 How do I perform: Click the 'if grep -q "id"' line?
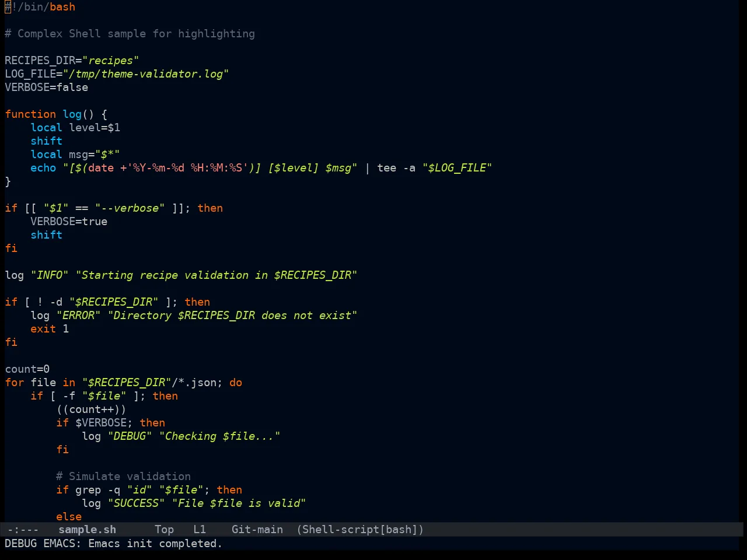[149, 490]
